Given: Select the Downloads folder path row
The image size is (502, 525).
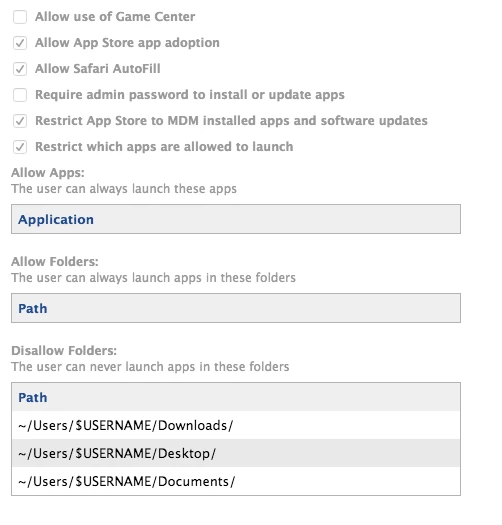Looking at the screenshot, I should tap(236, 425).
